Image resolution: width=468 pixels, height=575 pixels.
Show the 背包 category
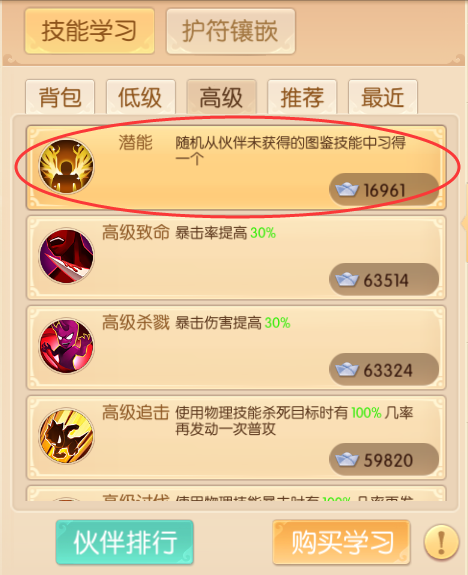60,97
